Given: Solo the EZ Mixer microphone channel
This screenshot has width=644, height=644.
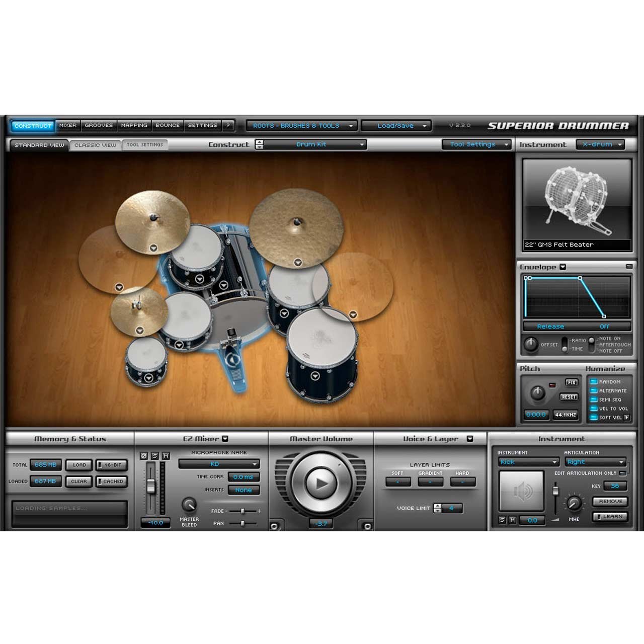Looking at the screenshot, I should (155, 456).
